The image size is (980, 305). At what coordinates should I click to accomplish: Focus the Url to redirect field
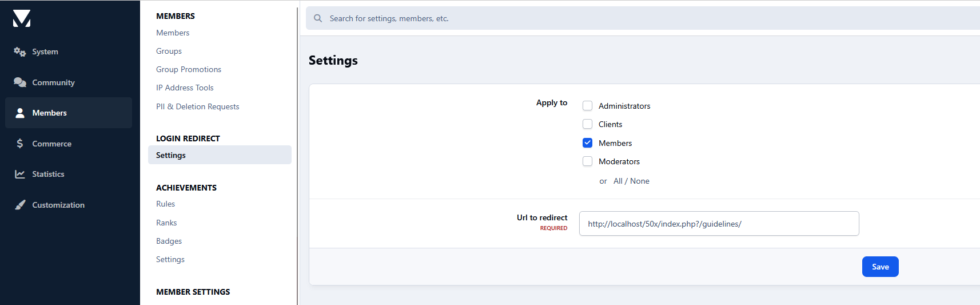(719, 224)
